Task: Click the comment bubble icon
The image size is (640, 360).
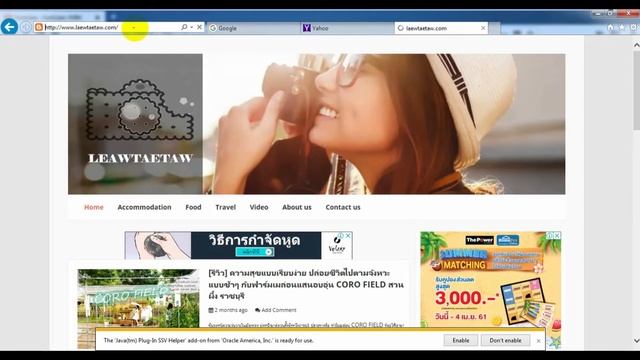Action: (258, 310)
